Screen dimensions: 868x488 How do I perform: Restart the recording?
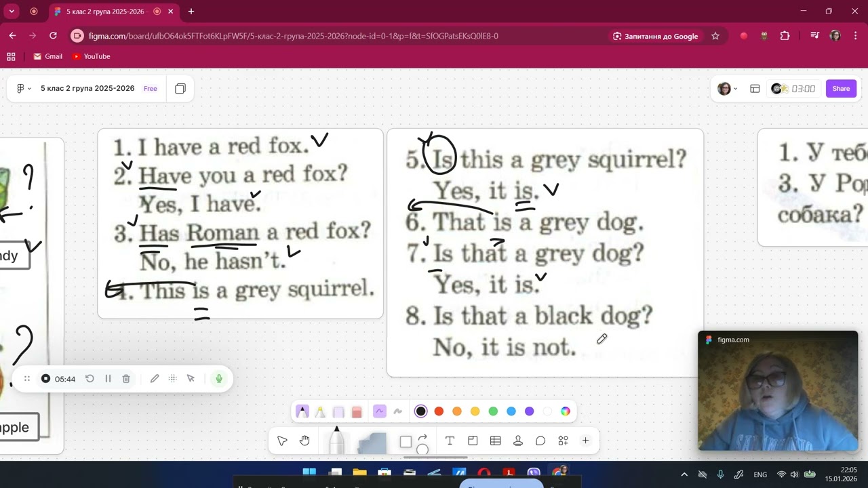(x=90, y=379)
